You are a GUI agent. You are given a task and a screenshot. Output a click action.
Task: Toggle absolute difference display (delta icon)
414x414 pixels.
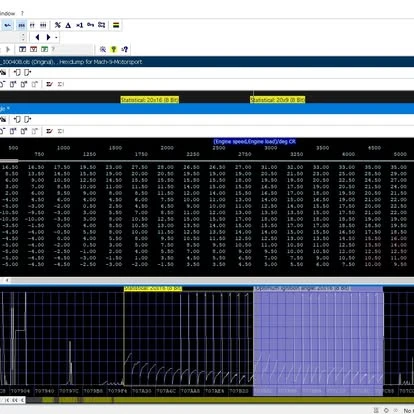pyautogui.click(x=68, y=25)
